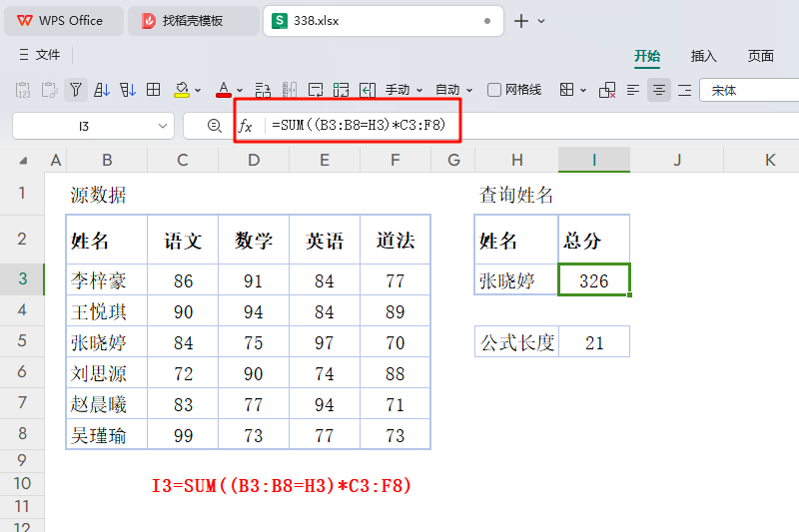Open the WPS Office home tab
The width and height of the screenshot is (799, 532).
pyautogui.click(x=64, y=21)
